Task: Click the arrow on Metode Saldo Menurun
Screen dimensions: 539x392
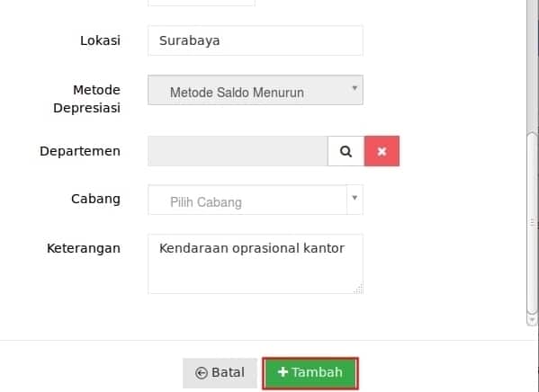Action: (355, 88)
